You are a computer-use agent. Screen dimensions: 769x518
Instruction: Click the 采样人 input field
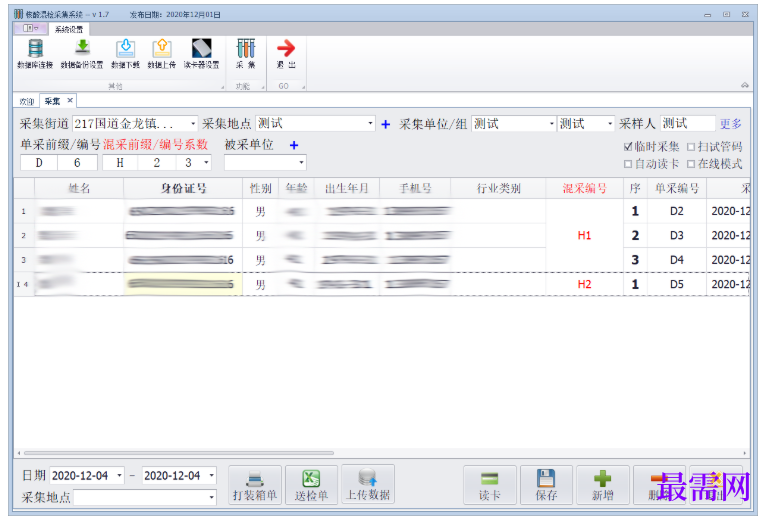coord(687,123)
